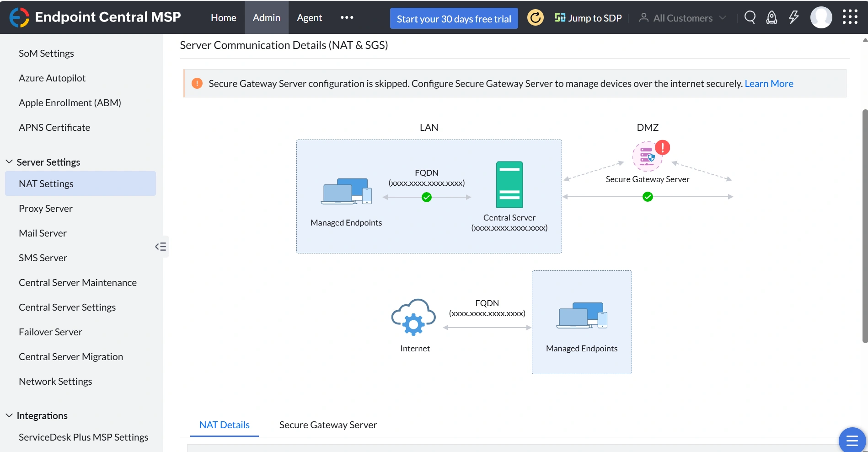Viewport: 868px width, 452px height.
Task: Open Central Server Settings
Action: coord(67,307)
